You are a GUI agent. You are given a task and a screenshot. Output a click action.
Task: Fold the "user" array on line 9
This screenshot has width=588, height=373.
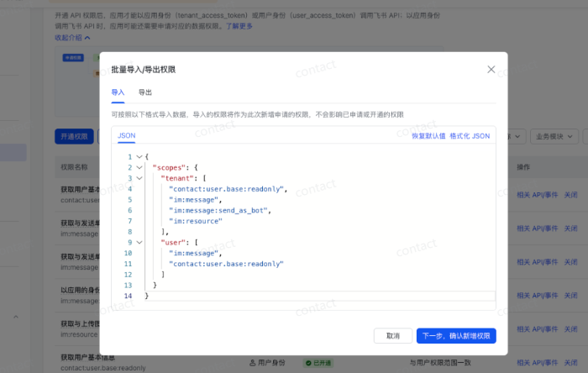coord(139,242)
